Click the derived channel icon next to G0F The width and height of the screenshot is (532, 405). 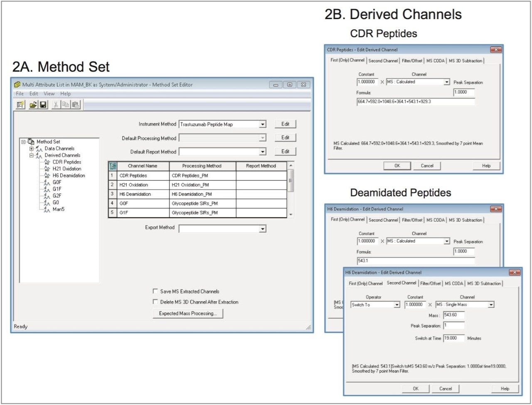point(47,182)
